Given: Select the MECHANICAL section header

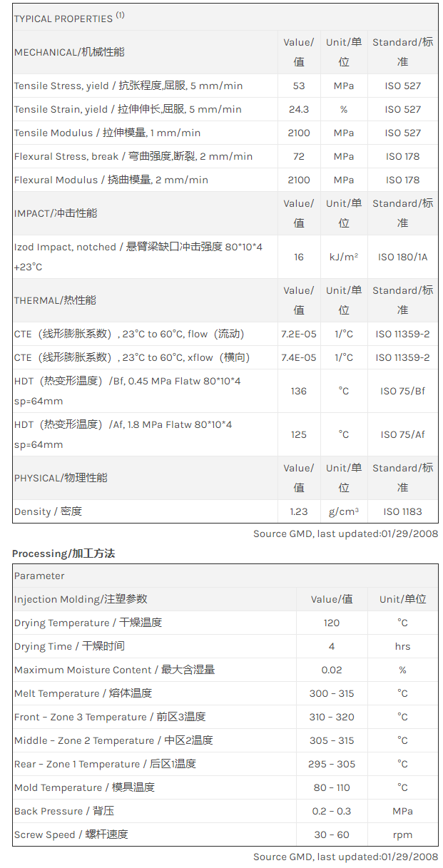Looking at the screenshot, I should click(x=69, y=52).
